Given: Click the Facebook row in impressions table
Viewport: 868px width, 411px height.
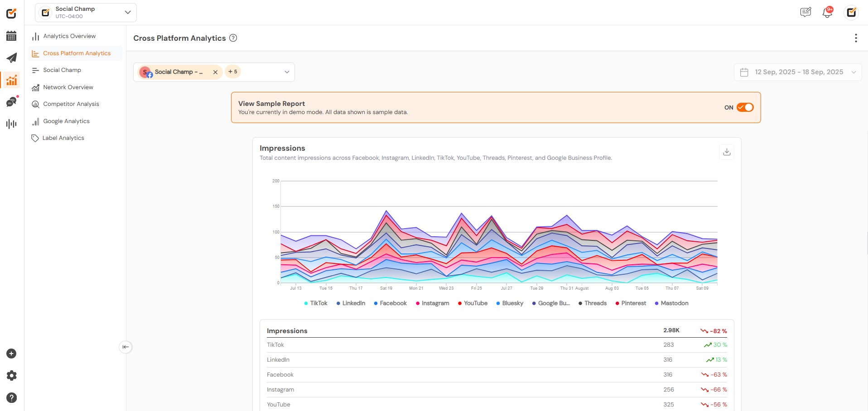Looking at the screenshot, I should 497,375.
